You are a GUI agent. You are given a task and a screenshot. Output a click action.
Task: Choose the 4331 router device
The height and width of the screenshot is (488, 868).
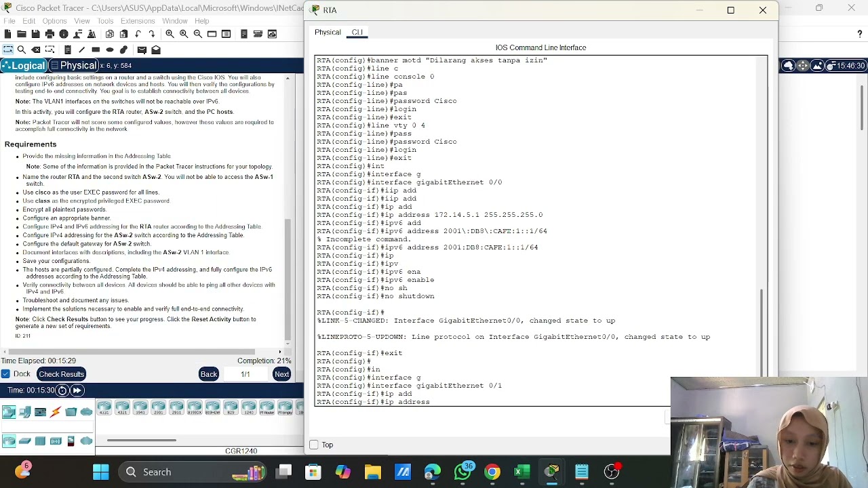(x=104, y=407)
